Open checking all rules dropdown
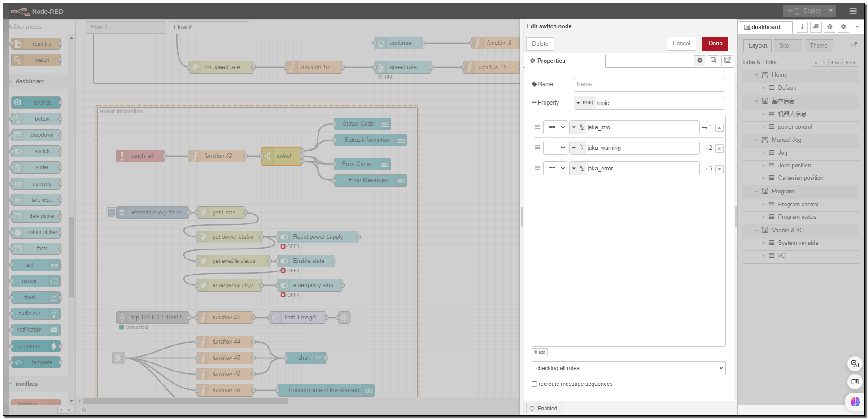 pyautogui.click(x=628, y=368)
